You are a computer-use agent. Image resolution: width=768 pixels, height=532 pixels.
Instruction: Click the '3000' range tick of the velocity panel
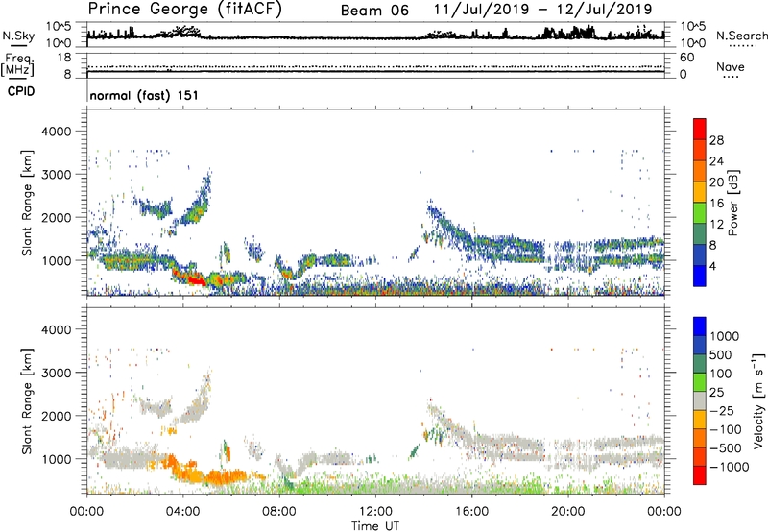[x=57, y=373]
